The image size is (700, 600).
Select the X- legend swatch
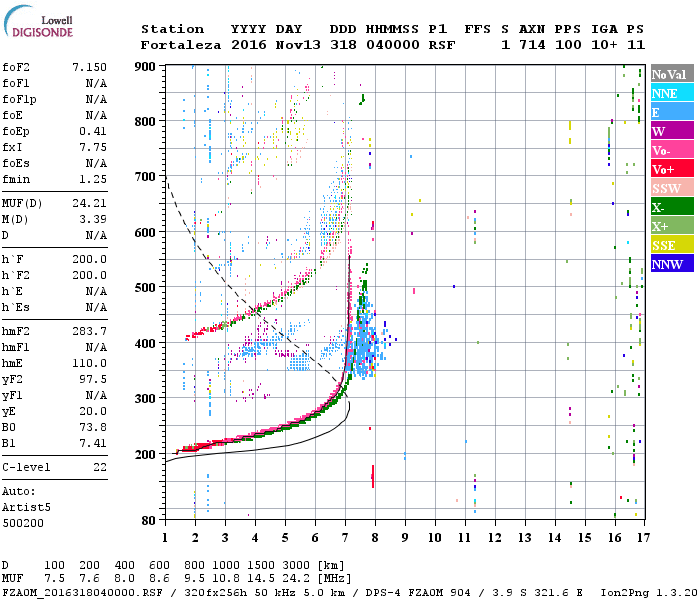tap(672, 207)
